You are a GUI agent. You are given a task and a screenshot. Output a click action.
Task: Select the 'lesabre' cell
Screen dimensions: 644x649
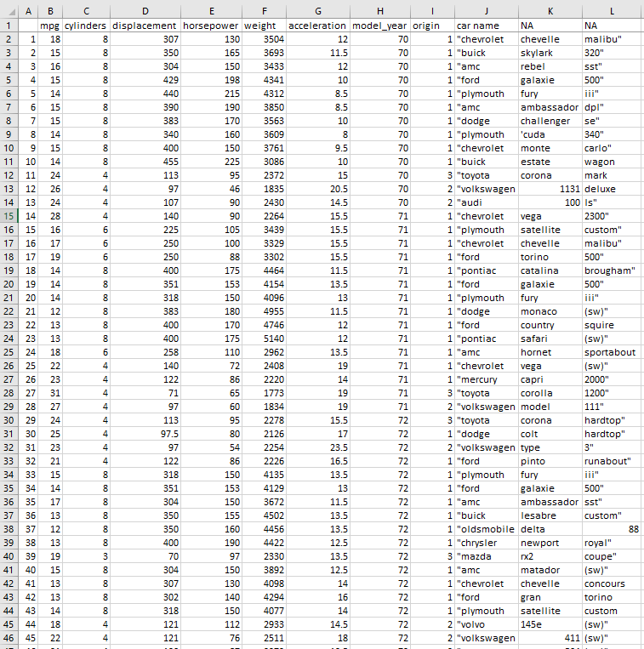[x=550, y=515]
